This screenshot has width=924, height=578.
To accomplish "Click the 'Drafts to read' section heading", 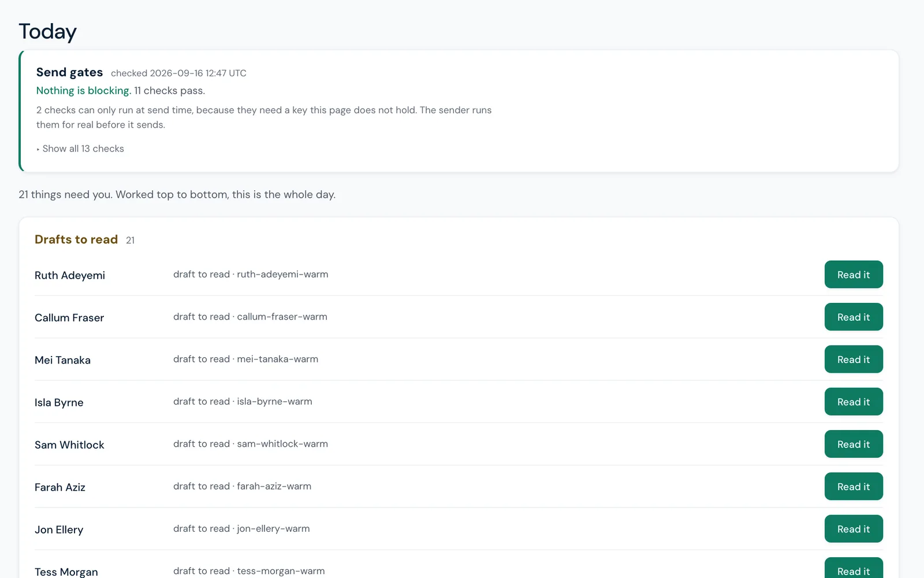I will (x=76, y=239).
